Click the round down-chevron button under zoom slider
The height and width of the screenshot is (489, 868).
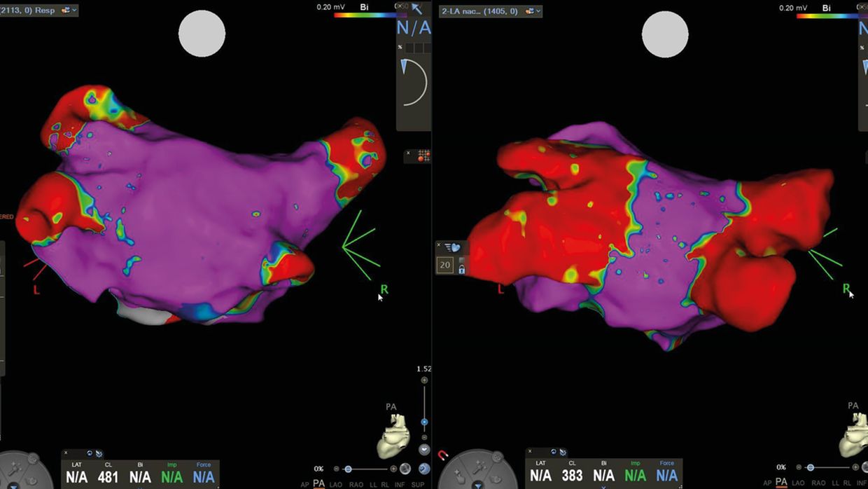[x=424, y=450]
